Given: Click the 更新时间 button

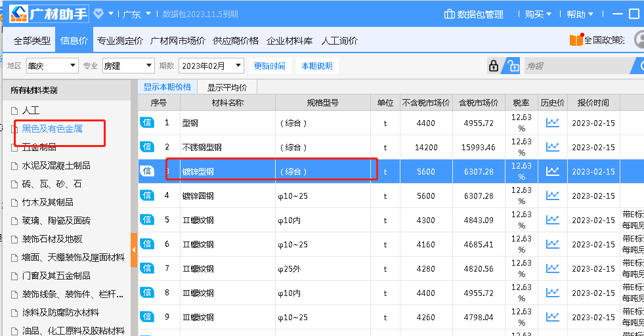Looking at the screenshot, I should point(269,66).
